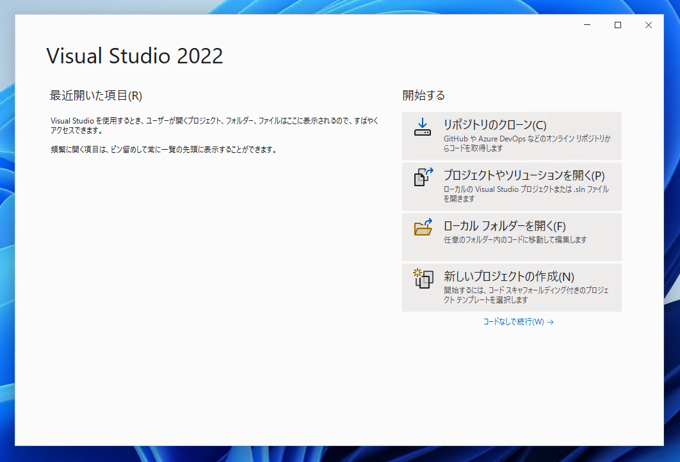680x462 pixels.
Task: Click the 開始する heading
Action: [424, 95]
